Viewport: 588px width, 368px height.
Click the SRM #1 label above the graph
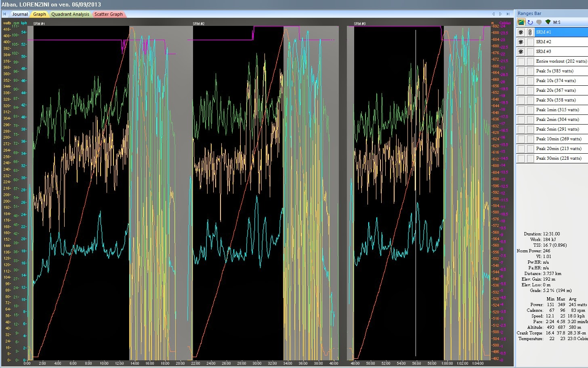coord(39,24)
